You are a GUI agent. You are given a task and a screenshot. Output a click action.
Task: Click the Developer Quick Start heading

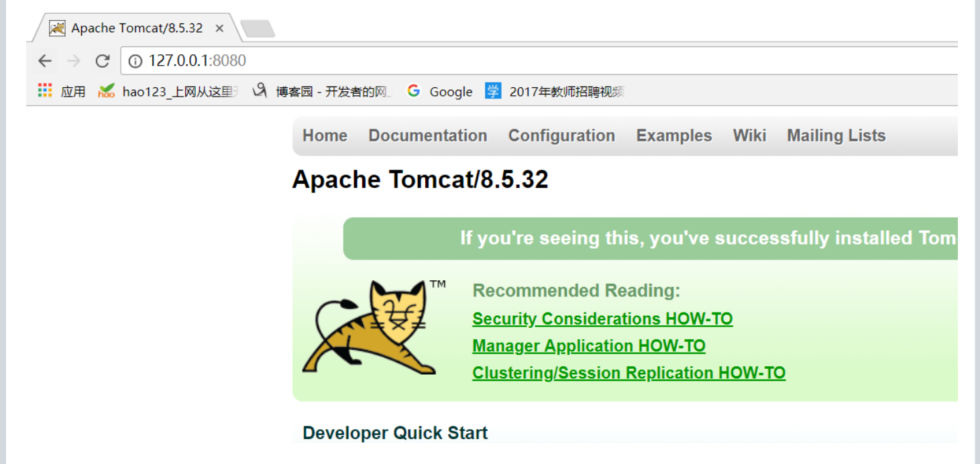click(395, 433)
